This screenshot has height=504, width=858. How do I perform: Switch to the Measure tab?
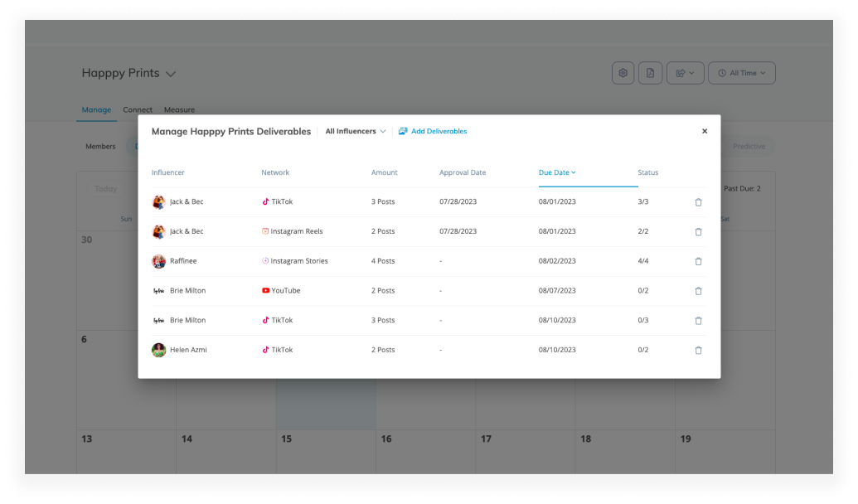click(x=180, y=110)
